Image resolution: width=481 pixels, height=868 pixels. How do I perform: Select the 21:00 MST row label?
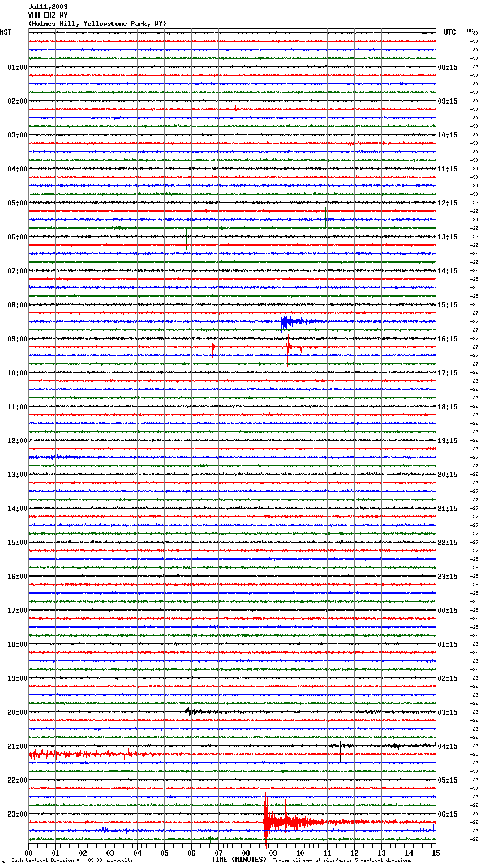point(17,746)
